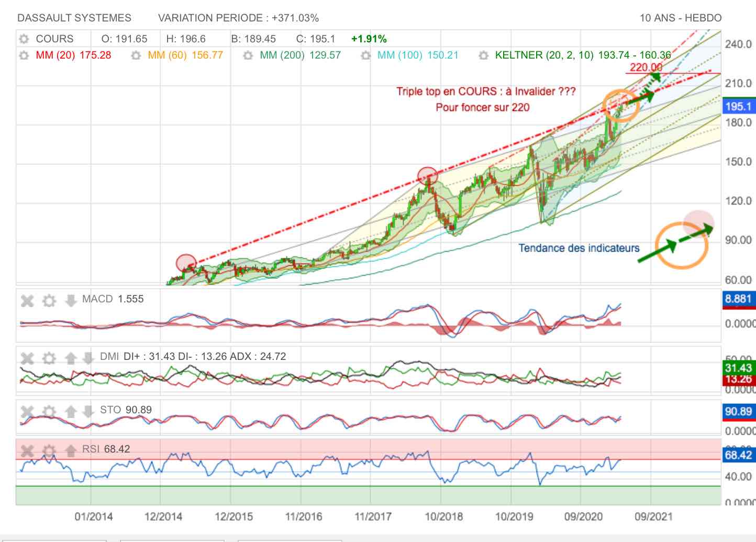This screenshot has height=542, width=756.
Task: Move the MACD panel down
Action: click(x=71, y=300)
